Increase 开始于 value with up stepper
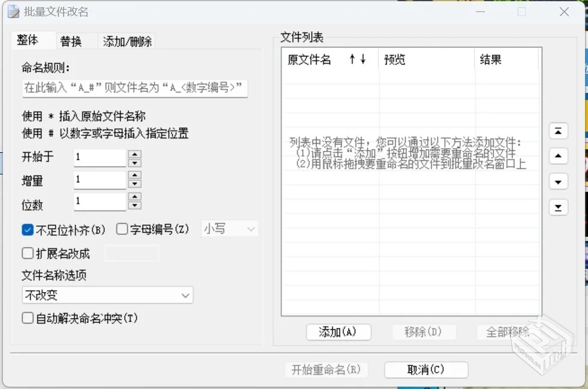This screenshot has height=389, width=588. 136,153
